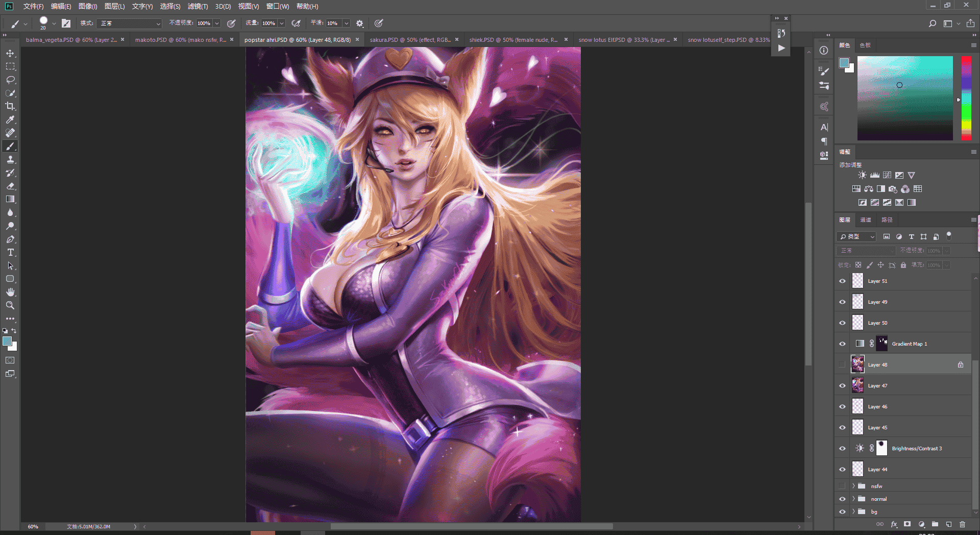Toggle visibility of Layer 51

[842, 281]
